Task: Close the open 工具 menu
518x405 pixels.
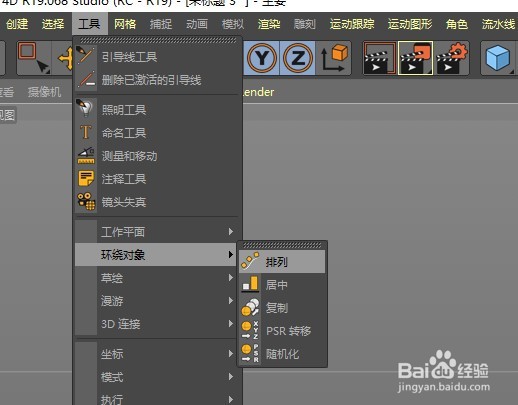Action: point(89,24)
